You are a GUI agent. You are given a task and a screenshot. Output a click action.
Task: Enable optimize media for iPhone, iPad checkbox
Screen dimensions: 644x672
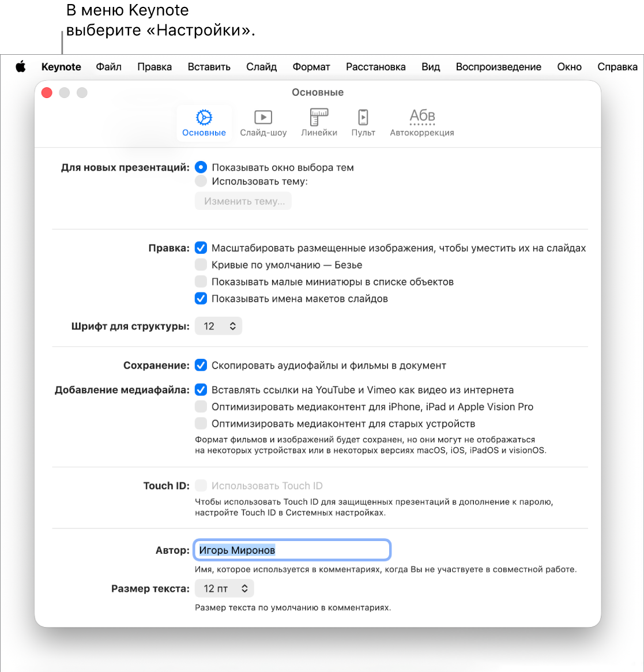[x=201, y=406]
